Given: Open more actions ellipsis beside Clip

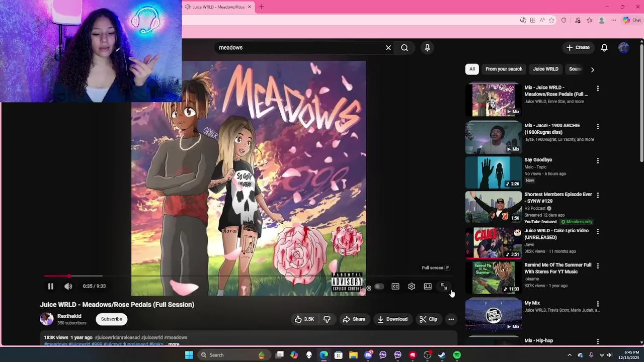Looking at the screenshot, I should [451, 319].
